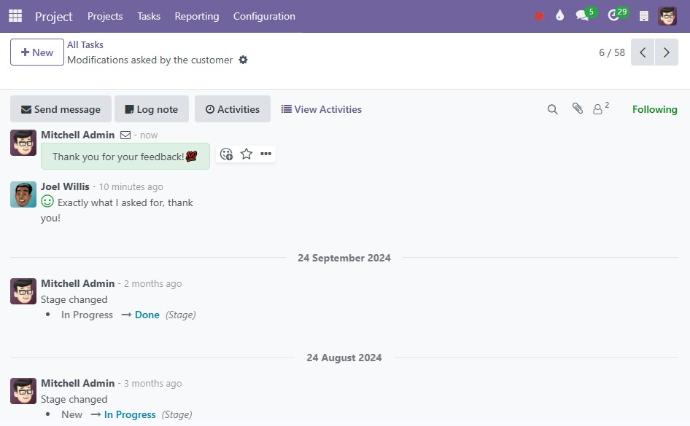690x426 pixels.
Task: Open the gear actions menu beside task title
Action: 243,60
